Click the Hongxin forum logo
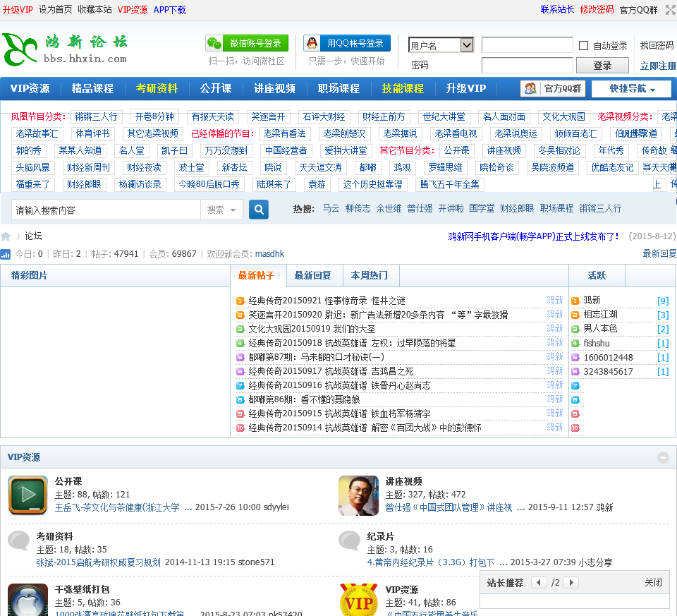The image size is (677, 616). click(x=65, y=49)
